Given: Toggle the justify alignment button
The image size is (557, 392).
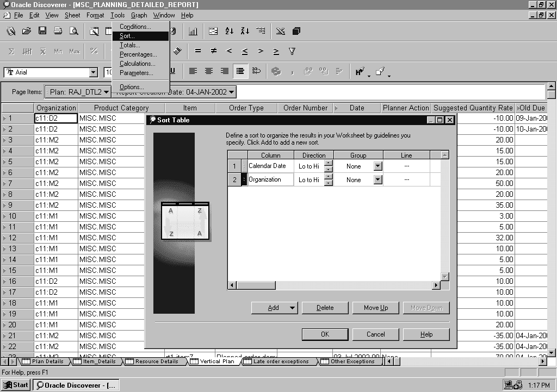Looking at the screenshot, I should point(240,71).
